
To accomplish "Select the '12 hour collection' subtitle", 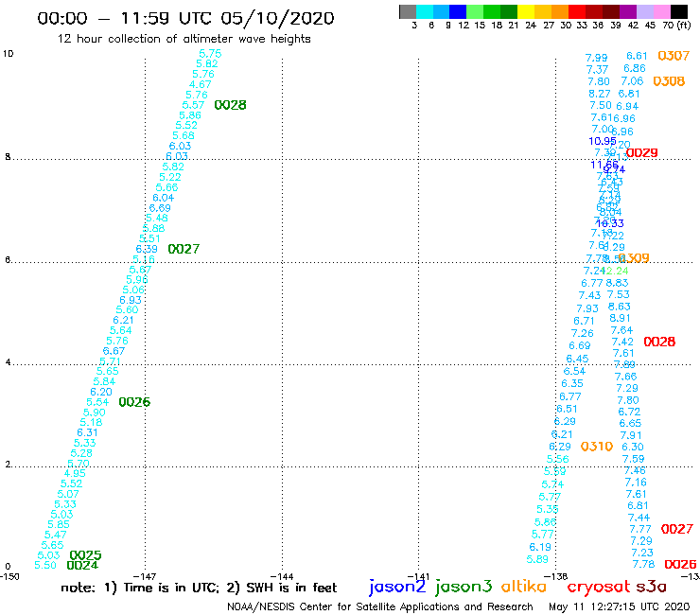I will (184, 39).
